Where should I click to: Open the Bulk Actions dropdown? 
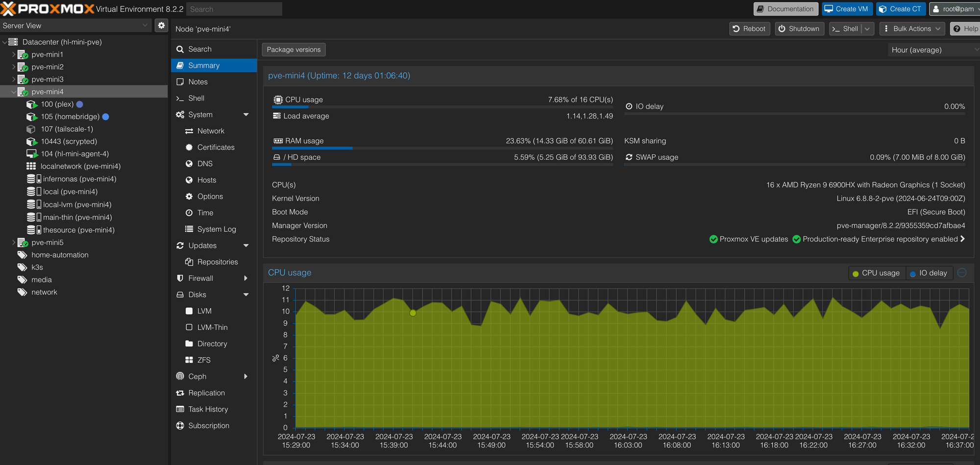[x=912, y=29]
